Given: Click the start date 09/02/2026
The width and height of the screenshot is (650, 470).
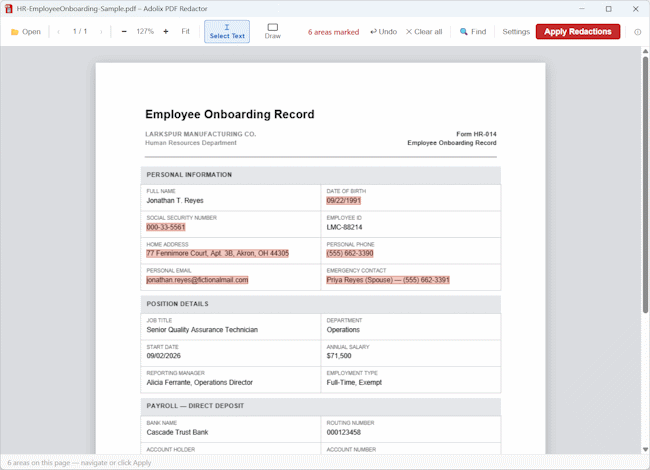Looking at the screenshot, I should pyautogui.click(x=164, y=356).
